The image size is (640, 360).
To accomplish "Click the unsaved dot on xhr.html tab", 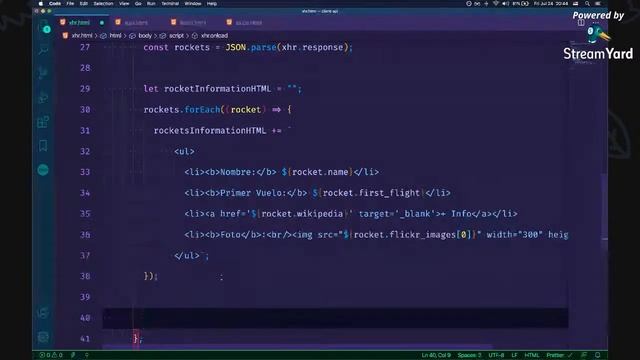I will 102,22.
